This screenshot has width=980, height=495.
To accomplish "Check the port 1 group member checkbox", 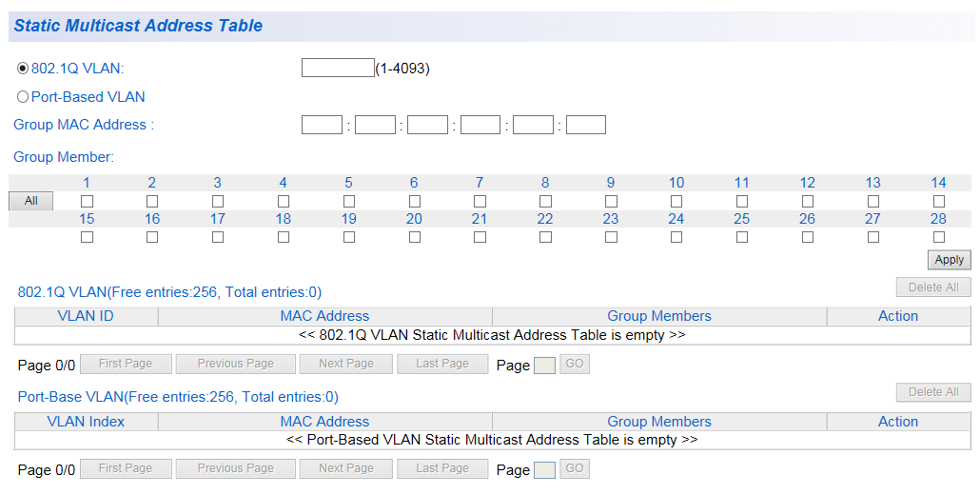I will (x=87, y=201).
